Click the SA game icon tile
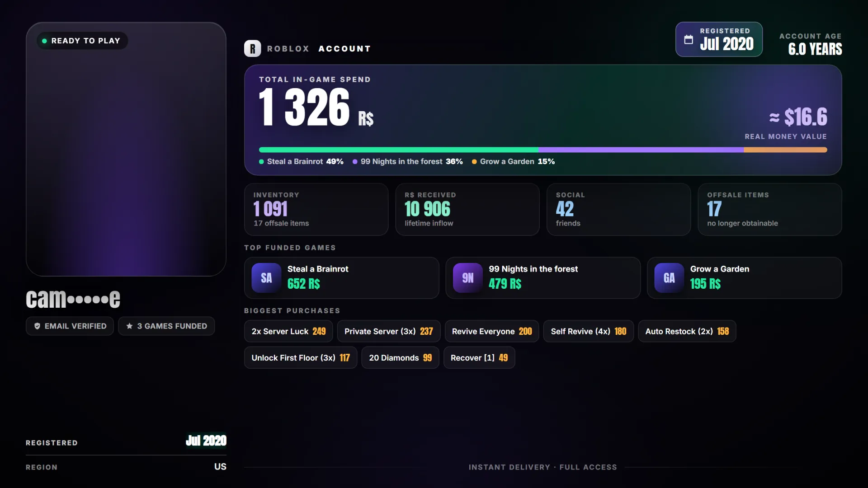 266,278
